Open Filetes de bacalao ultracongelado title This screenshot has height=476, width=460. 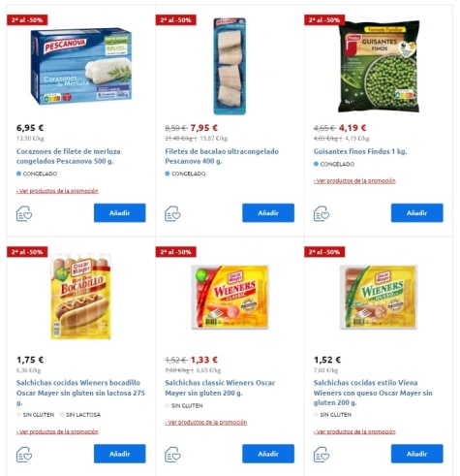pos(222,156)
